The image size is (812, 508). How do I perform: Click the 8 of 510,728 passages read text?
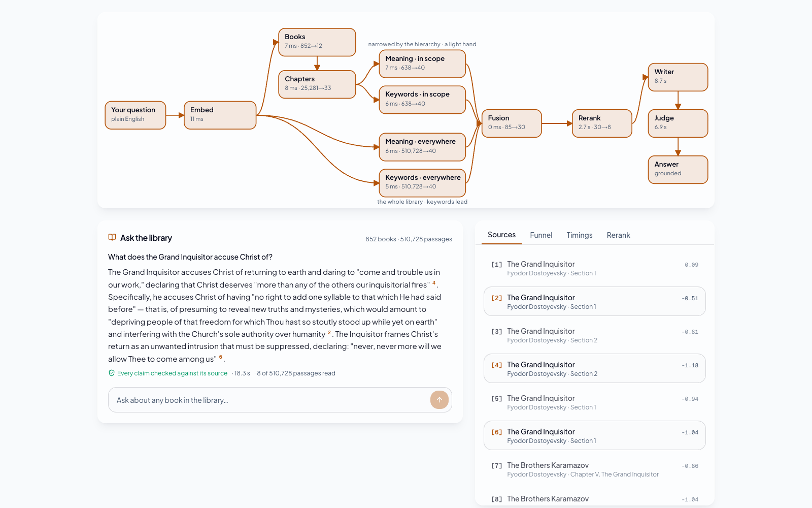(296, 373)
